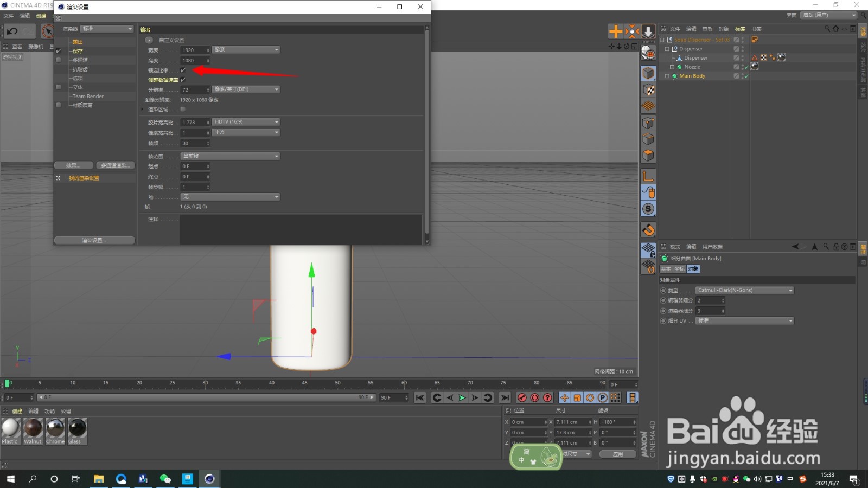Open the 像素 width unit dropdown
868x488 pixels.
pyautogui.click(x=246, y=49)
